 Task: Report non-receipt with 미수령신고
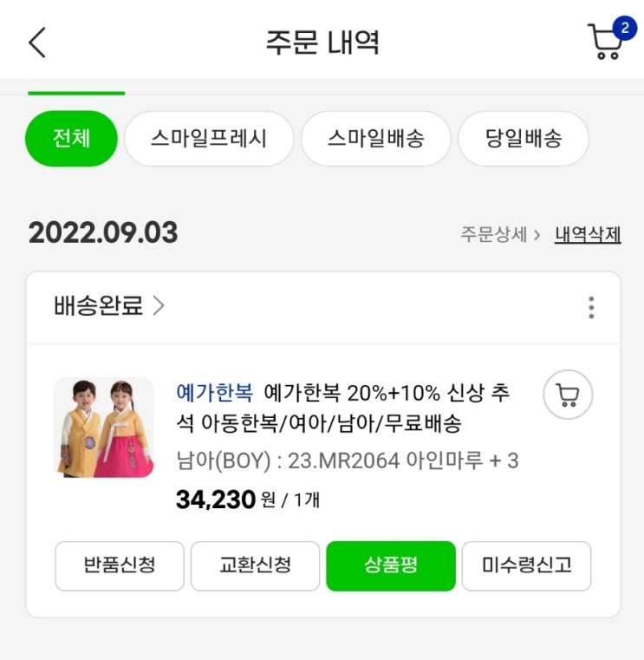(526, 566)
